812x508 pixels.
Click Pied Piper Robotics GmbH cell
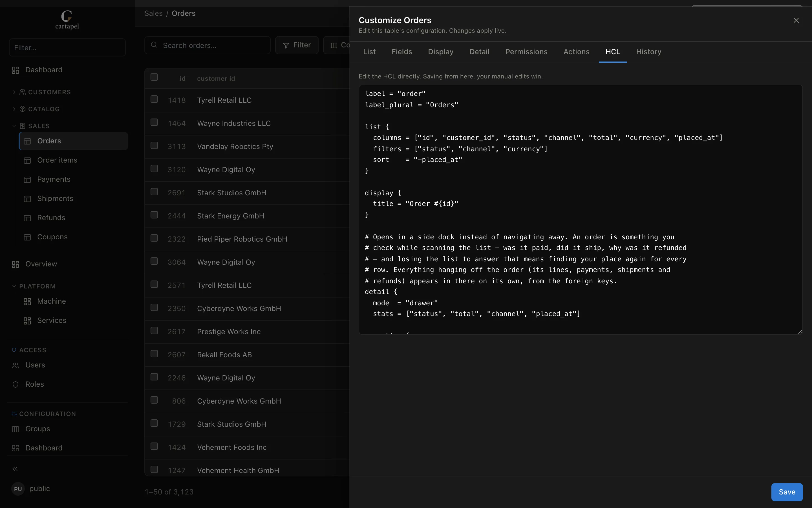tap(242, 239)
